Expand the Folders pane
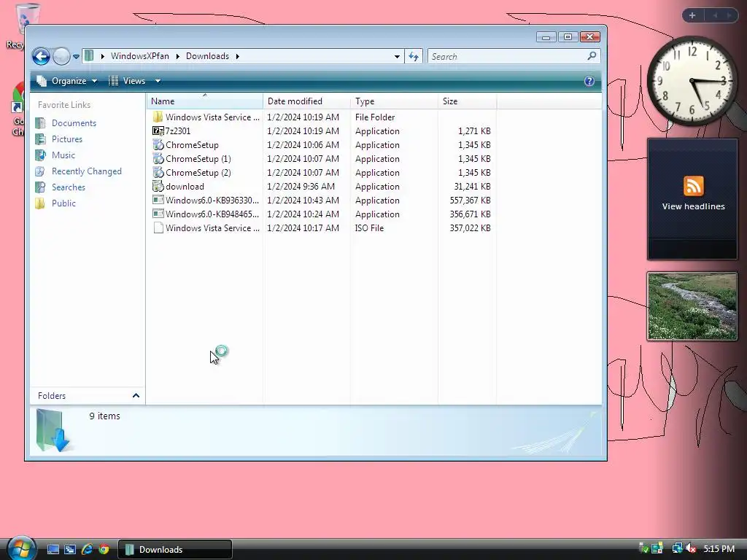The image size is (747, 560). click(136, 396)
